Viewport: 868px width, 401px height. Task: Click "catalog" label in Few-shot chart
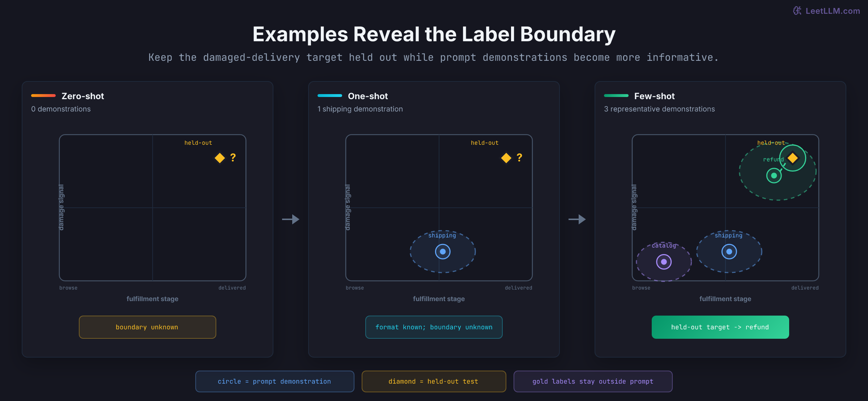664,246
